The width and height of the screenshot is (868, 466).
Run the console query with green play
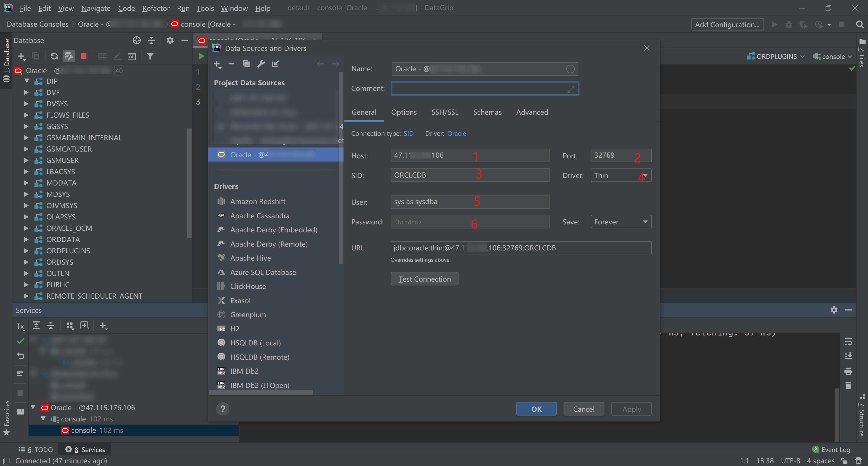pos(201,56)
